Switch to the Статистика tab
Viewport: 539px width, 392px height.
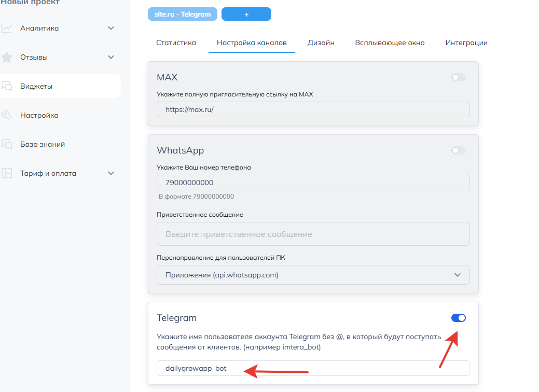click(x=176, y=43)
